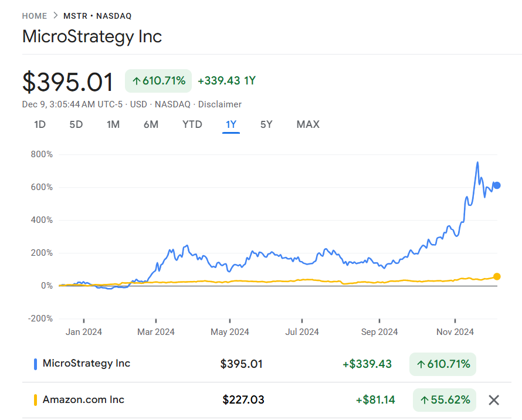The height and width of the screenshot is (420, 522).
Task: Open the MicroStrategy Inc comparison row
Action: click(86, 364)
